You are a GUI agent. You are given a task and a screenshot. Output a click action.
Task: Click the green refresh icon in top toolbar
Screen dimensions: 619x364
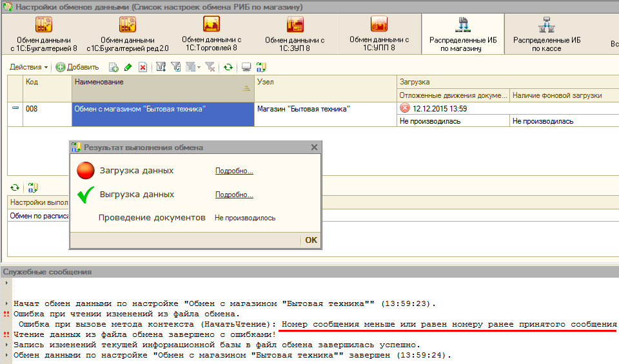pos(228,67)
